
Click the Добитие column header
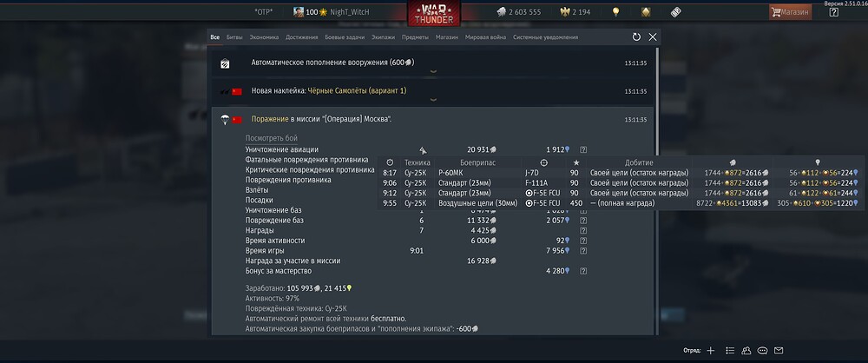(x=639, y=162)
